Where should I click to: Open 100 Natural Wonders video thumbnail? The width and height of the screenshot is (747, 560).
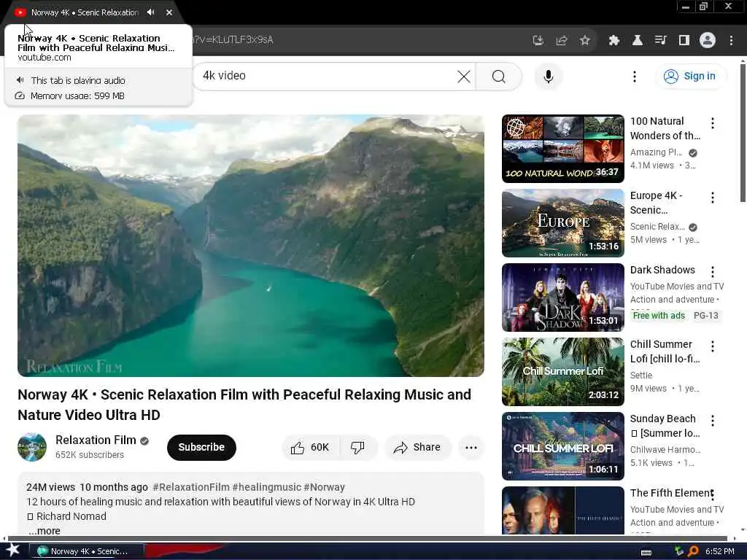click(562, 149)
